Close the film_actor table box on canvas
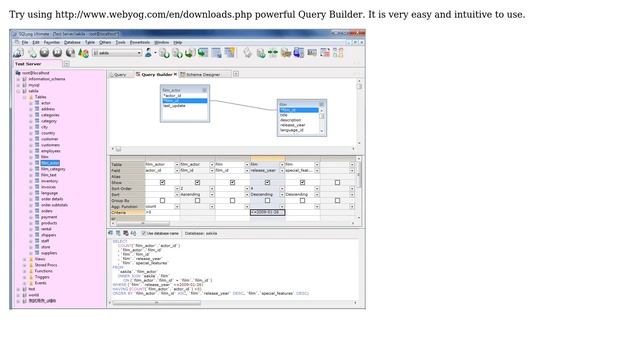The width and height of the screenshot is (640, 360). tap(204, 90)
